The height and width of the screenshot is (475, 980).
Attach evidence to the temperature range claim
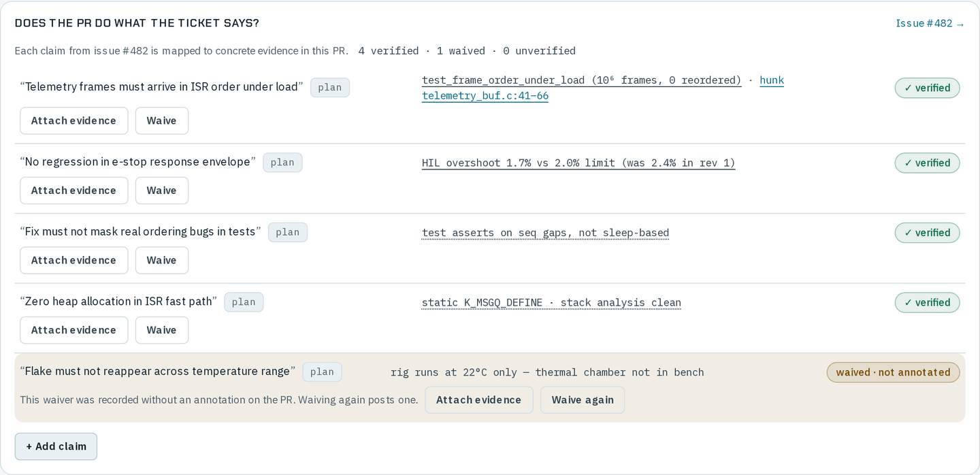(x=479, y=400)
